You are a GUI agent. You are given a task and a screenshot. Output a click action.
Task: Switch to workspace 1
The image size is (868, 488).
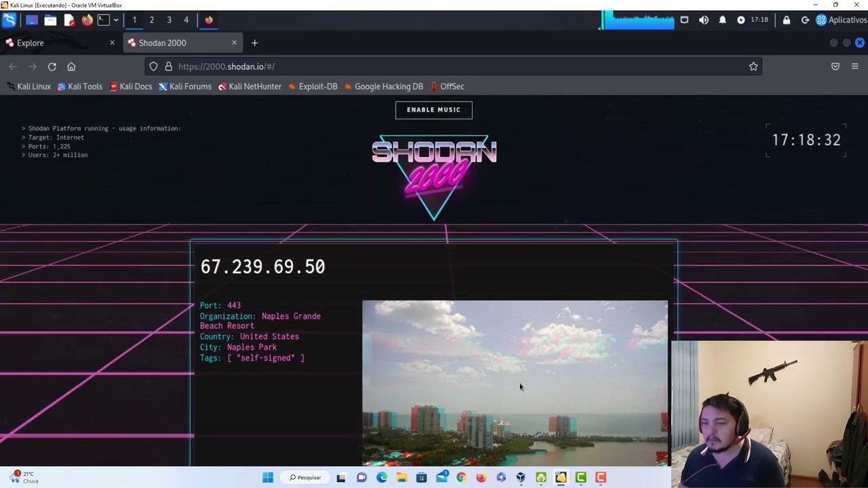(x=134, y=20)
